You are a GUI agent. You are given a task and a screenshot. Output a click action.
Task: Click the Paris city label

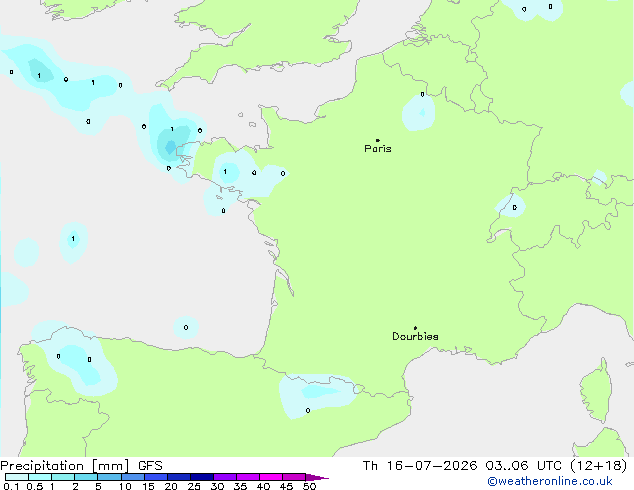tap(378, 149)
